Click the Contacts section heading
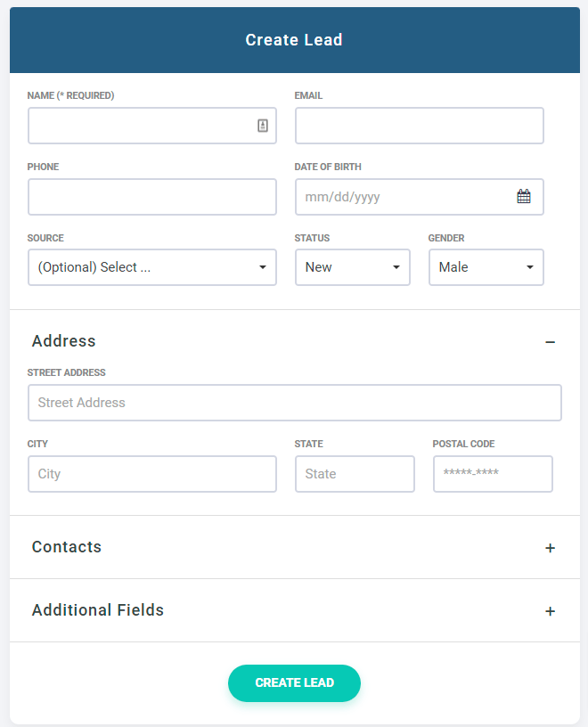588x727 pixels. tap(67, 547)
